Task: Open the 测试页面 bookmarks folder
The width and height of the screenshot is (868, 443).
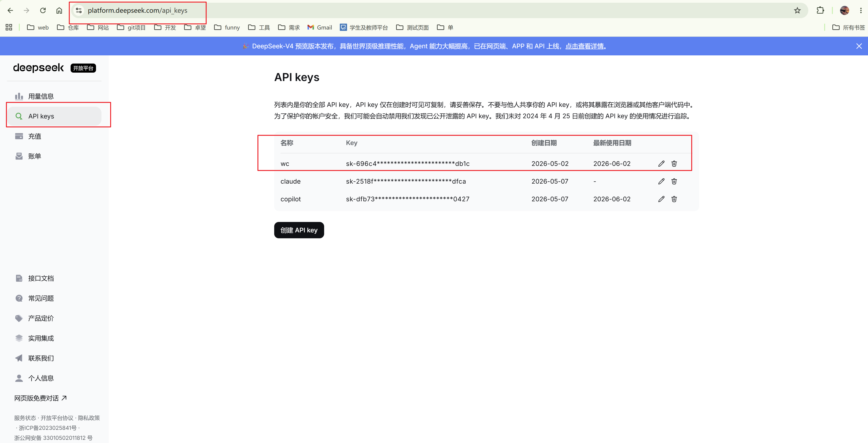Action: [x=412, y=27]
